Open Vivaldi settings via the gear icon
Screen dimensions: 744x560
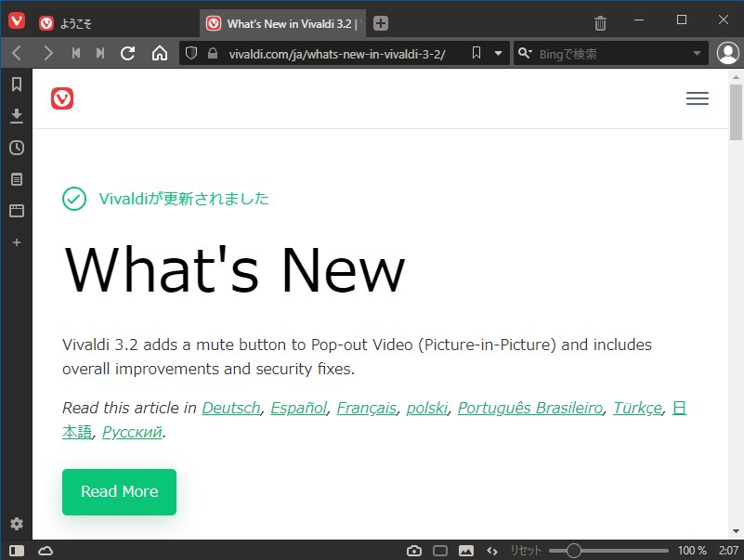[x=16, y=524]
